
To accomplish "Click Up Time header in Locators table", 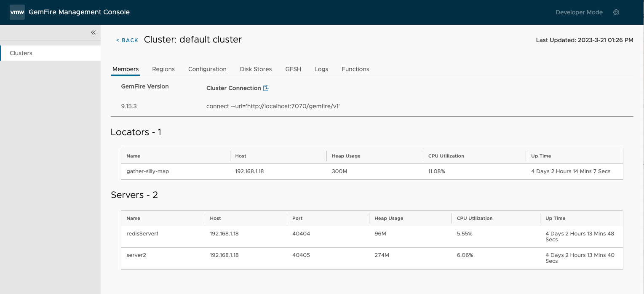I will [x=541, y=156].
